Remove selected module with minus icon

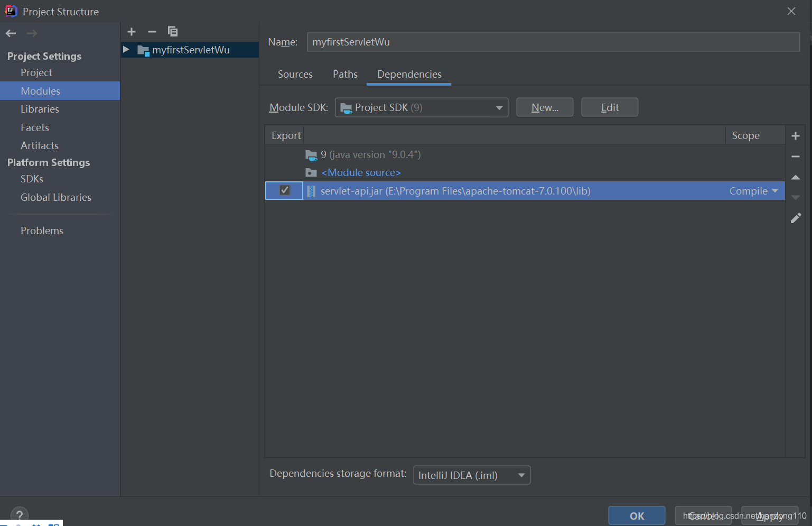[152, 32]
